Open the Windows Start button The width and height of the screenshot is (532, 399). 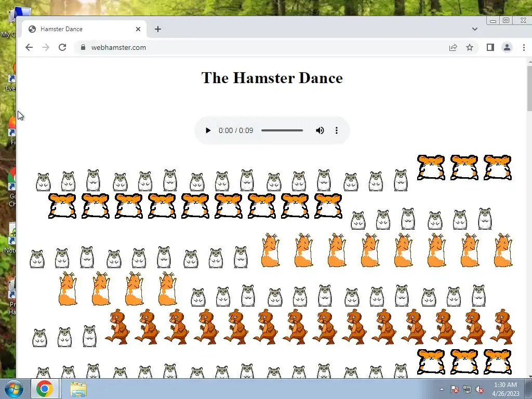pyautogui.click(x=14, y=389)
